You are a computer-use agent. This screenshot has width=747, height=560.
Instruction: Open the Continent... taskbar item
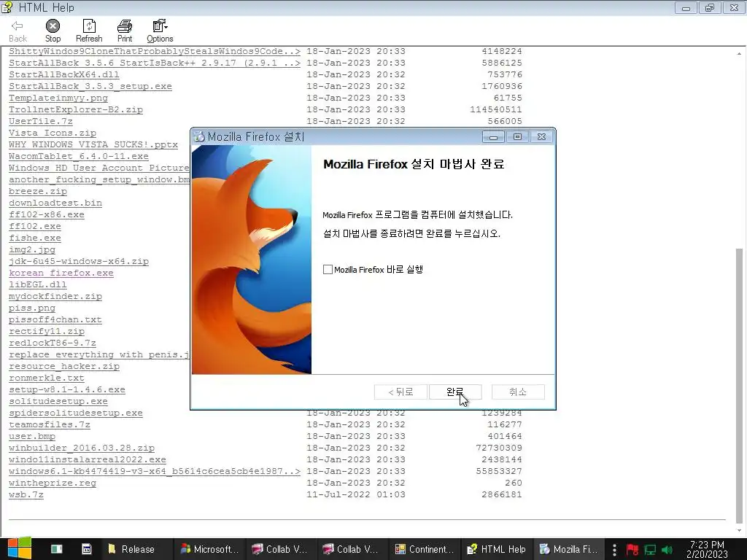coord(424,549)
